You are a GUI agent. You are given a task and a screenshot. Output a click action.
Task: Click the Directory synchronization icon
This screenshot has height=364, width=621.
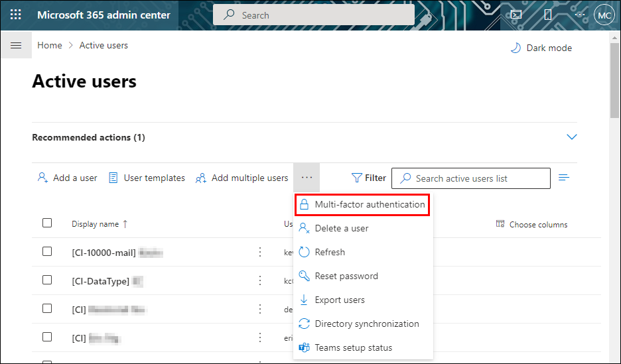(x=304, y=324)
